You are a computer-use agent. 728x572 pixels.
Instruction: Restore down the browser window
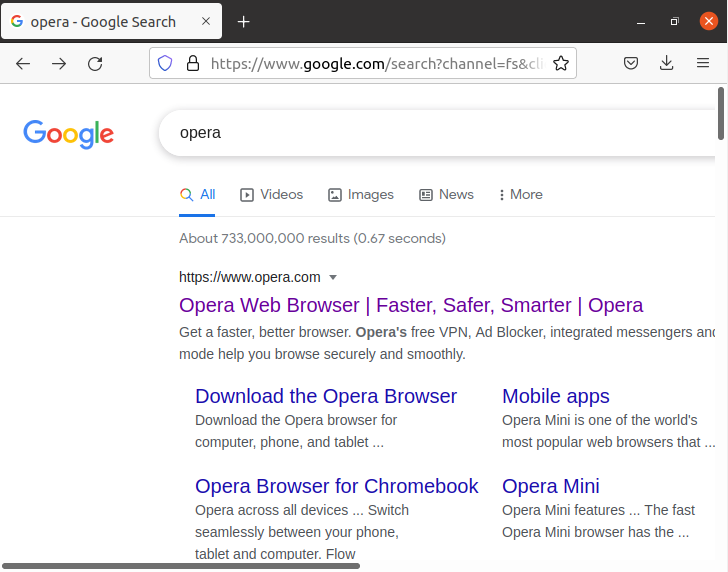click(675, 21)
